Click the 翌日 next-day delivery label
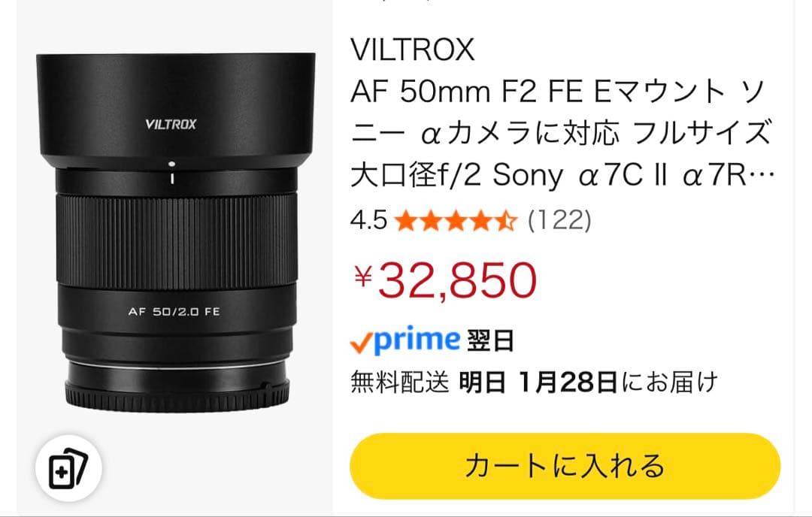The image size is (812, 517). 490,342
